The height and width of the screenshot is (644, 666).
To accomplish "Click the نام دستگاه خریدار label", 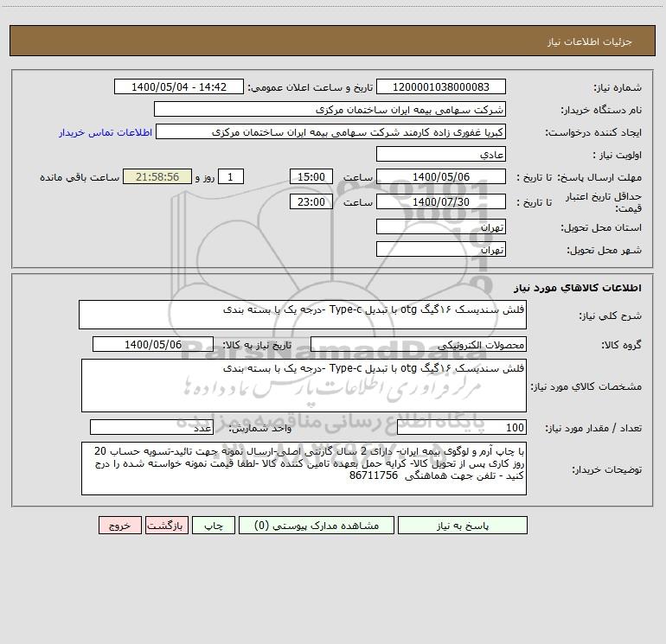I will click(601, 111).
